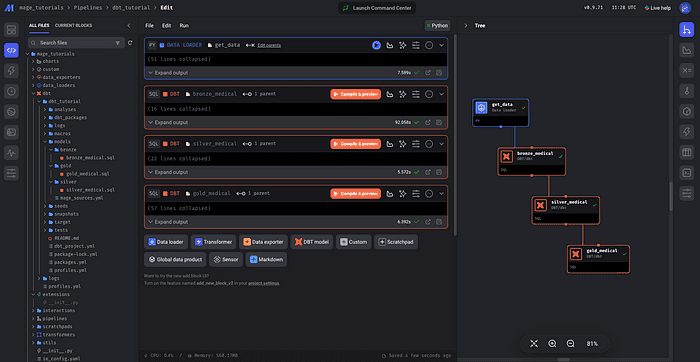Switch to the ALL FILES tab
This screenshot has height=362, width=700.
(x=39, y=26)
